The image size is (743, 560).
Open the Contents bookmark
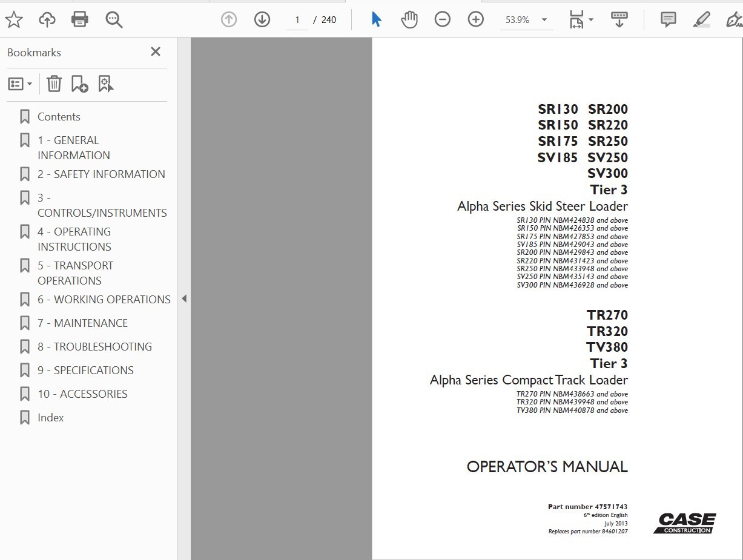coord(59,117)
